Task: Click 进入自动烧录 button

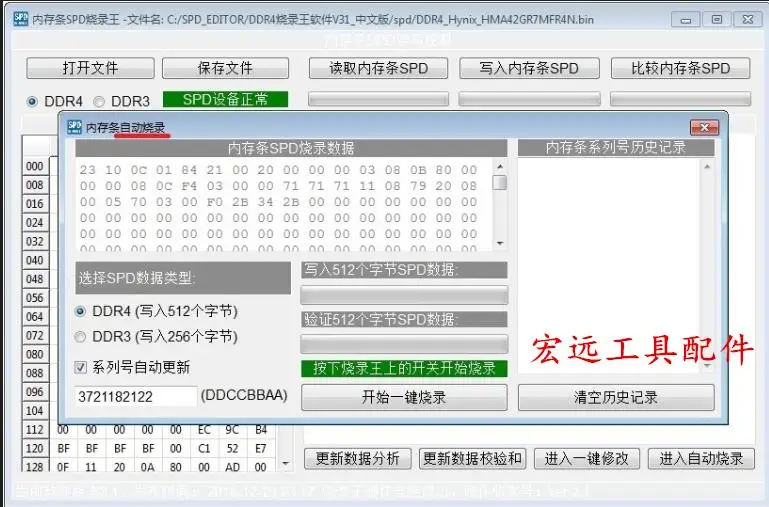Action: (x=701, y=459)
